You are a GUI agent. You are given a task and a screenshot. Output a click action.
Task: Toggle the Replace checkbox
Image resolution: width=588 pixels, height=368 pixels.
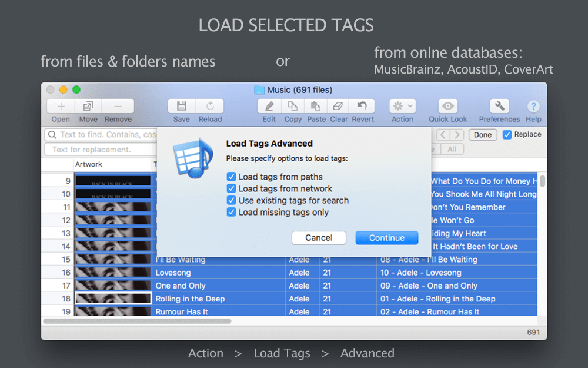pos(507,135)
